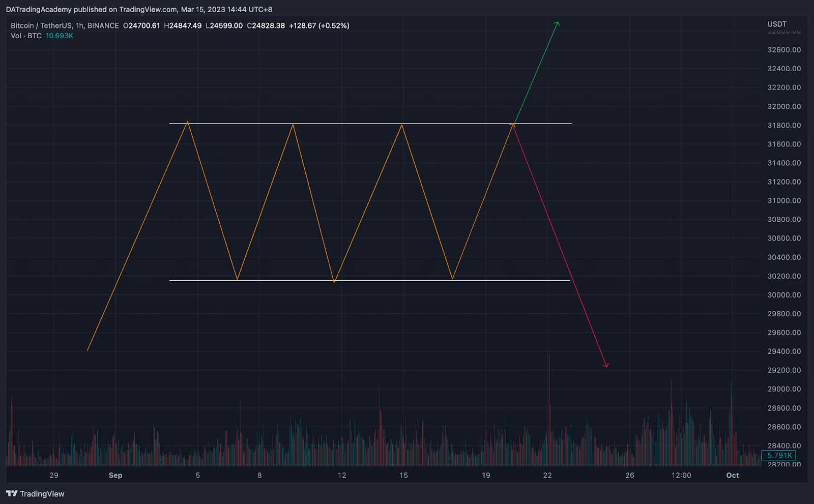Click the 5.791K volume badge on the price axis

(x=779, y=455)
